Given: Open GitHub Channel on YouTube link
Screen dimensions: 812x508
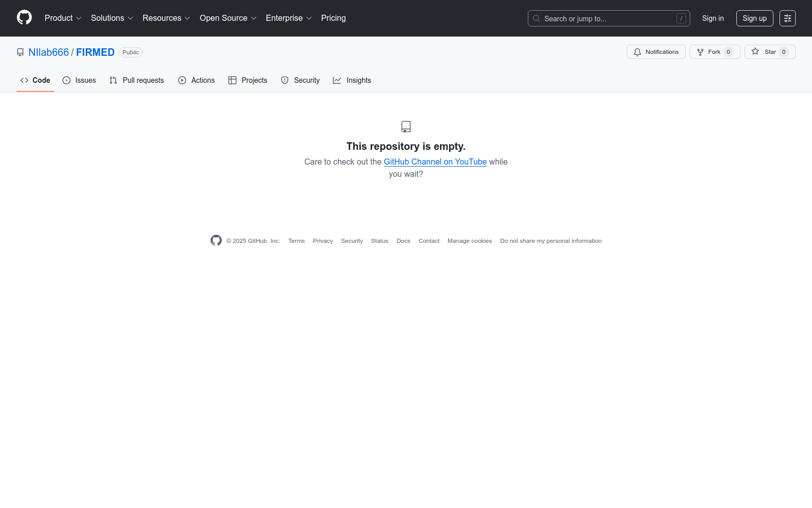Looking at the screenshot, I should click(x=435, y=162).
